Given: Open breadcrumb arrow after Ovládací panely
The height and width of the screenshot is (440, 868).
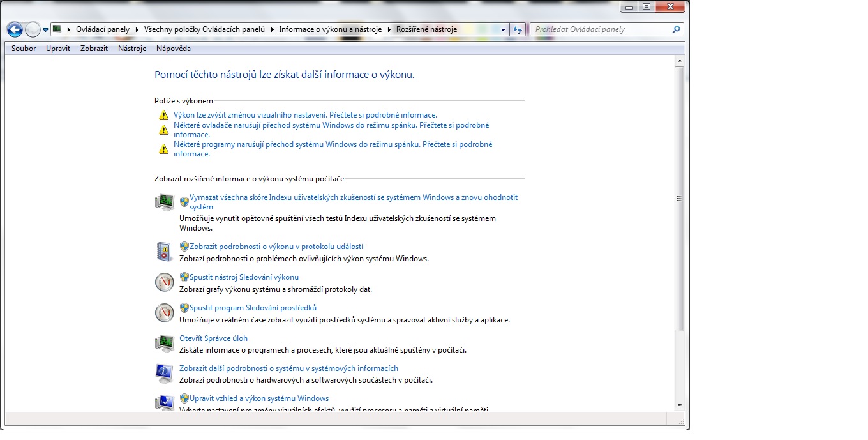Looking at the screenshot, I should coord(137,29).
